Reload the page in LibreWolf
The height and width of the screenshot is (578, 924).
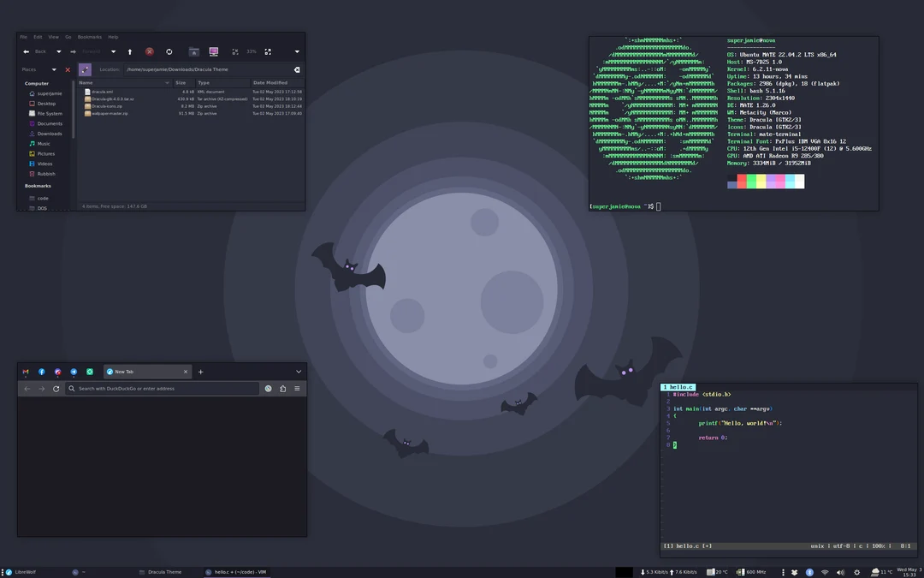point(56,388)
